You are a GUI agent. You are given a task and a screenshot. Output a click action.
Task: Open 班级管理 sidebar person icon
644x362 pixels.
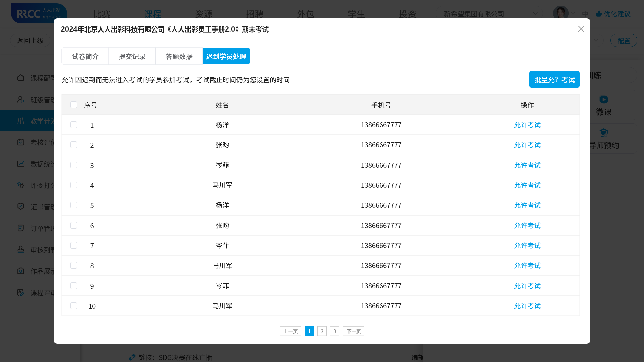(x=21, y=99)
